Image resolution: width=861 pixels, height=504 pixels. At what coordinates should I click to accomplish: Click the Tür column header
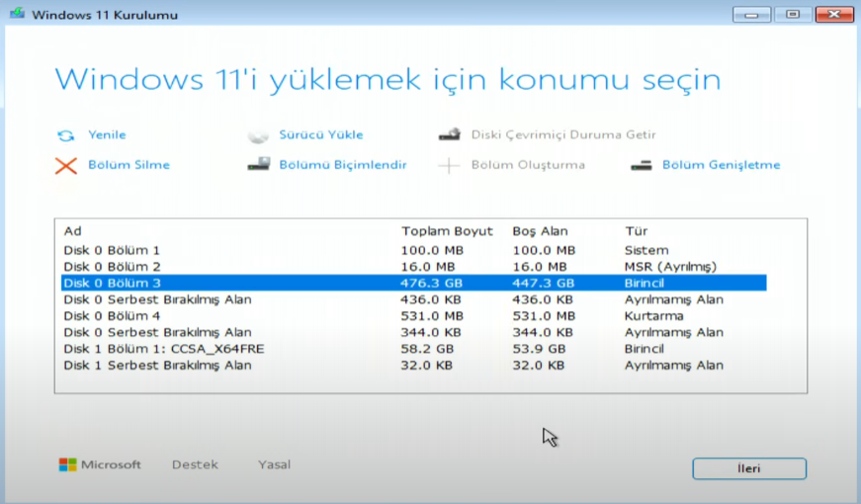pos(637,231)
